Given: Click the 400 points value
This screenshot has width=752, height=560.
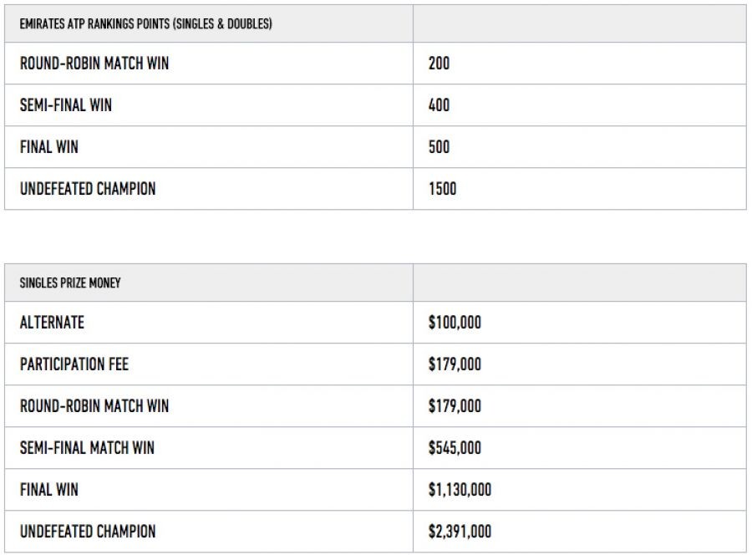Looking at the screenshot, I should click(439, 105).
